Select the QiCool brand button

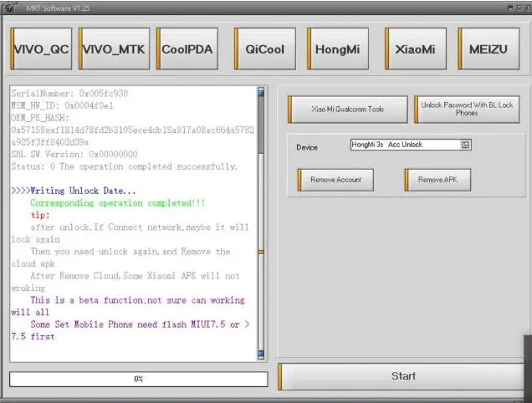click(265, 49)
